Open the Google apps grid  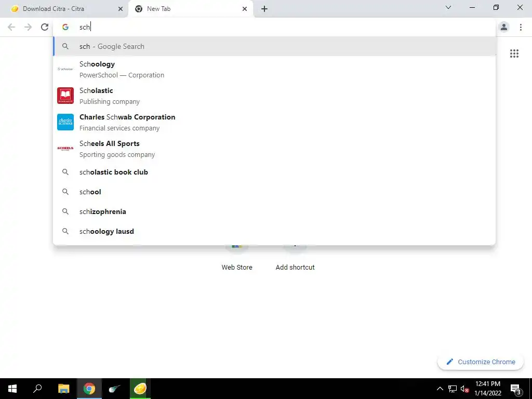click(x=514, y=54)
